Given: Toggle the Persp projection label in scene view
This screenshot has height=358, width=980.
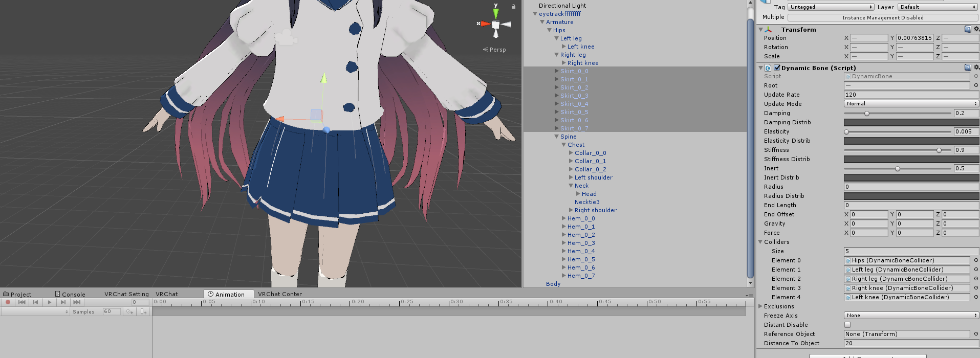Looking at the screenshot, I should [494, 50].
